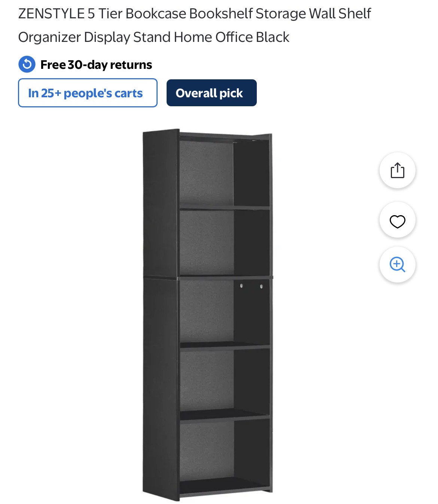Click the zoom magnifier plus icon
The image size is (438, 504).
pyautogui.click(x=397, y=265)
